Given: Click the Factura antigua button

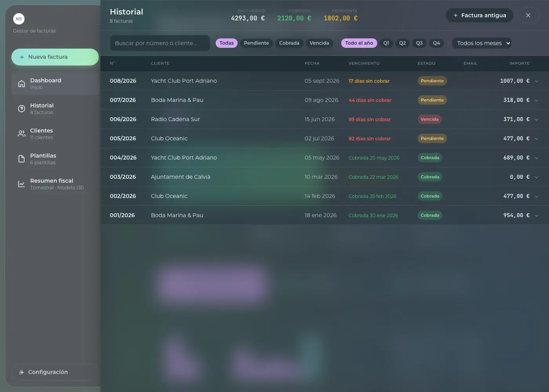Looking at the screenshot, I should point(480,15).
